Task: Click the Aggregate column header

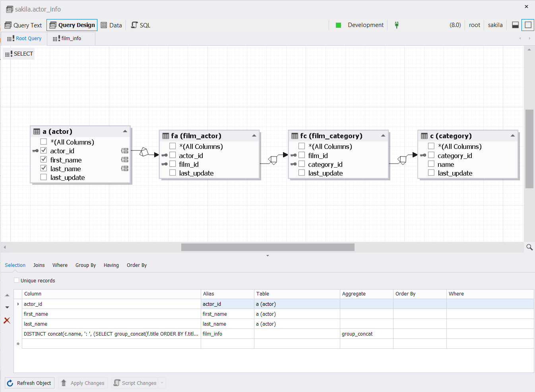Action: (366, 294)
